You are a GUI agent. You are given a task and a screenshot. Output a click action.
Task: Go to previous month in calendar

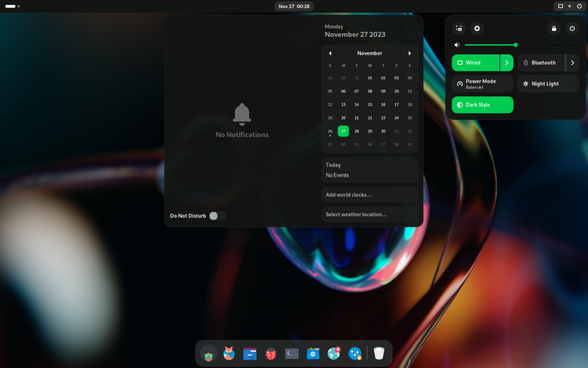point(330,53)
